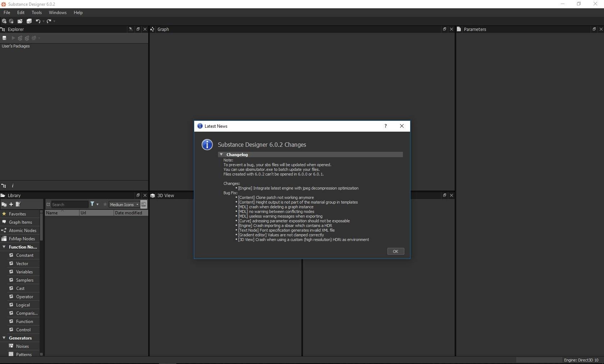
Task: Float the Graph panel with undock icon
Action: (x=445, y=29)
